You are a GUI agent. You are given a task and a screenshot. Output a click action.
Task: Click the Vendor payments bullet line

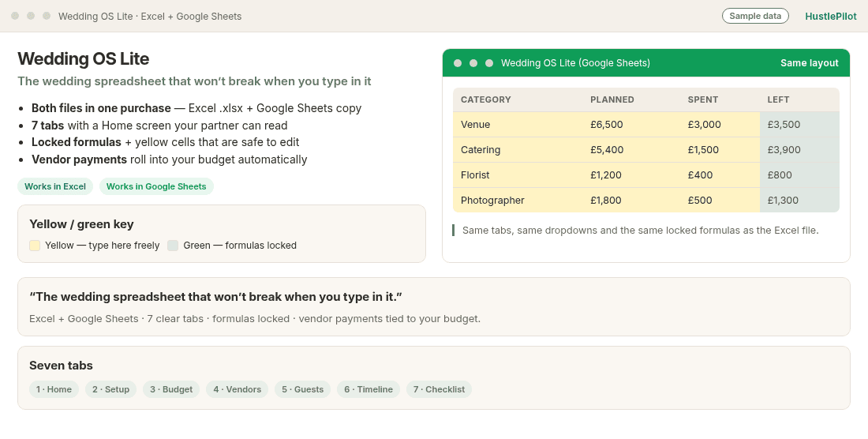(x=170, y=159)
